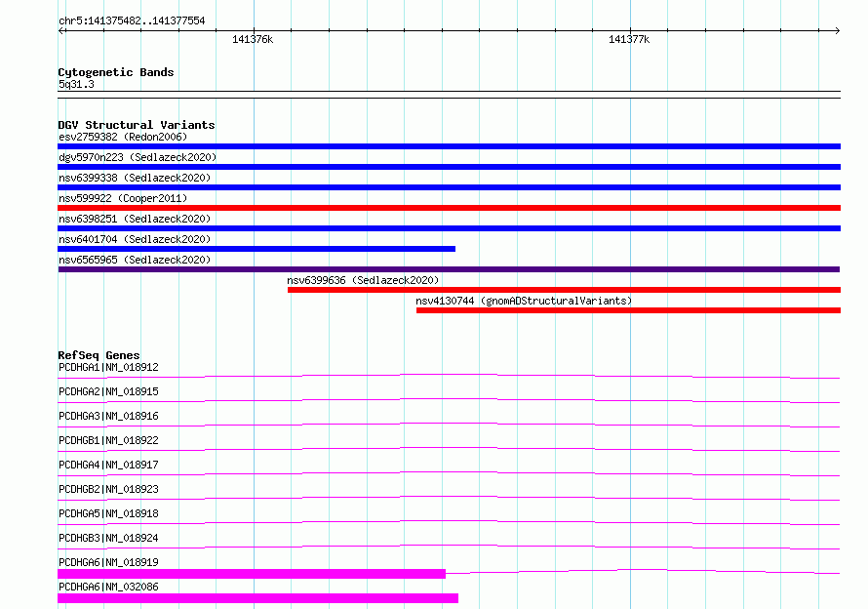Image resolution: width=868 pixels, height=609 pixels.
Task: Click the red nsv4130744 gnomAD variant bar
Action: point(628,310)
